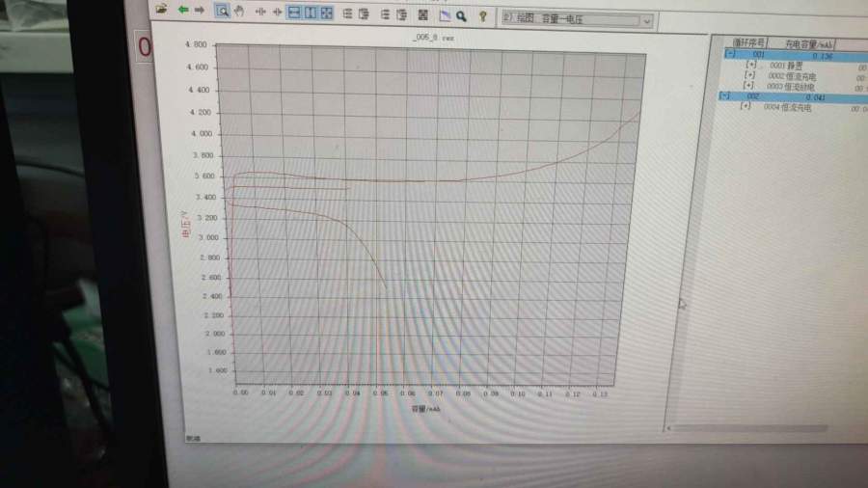Viewport: 868px width, 488px height.
Task: Click the curve chart settings icon
Action: [x=445, y=16]
